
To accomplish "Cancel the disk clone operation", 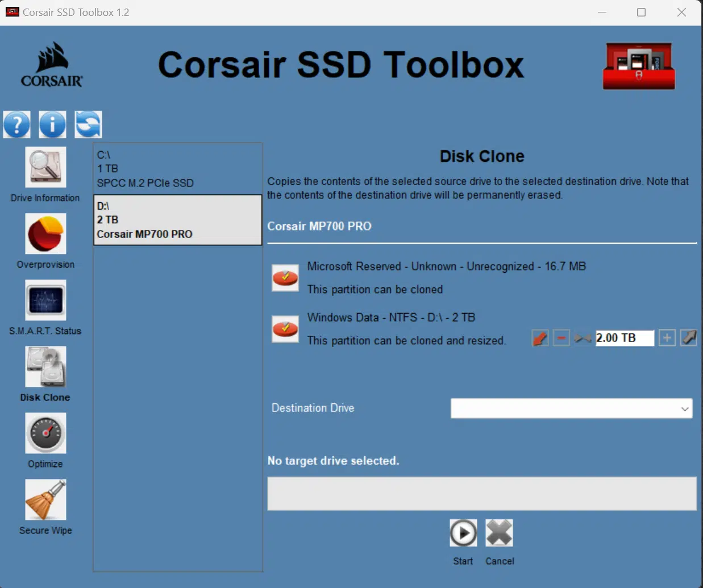I will 500,533.
